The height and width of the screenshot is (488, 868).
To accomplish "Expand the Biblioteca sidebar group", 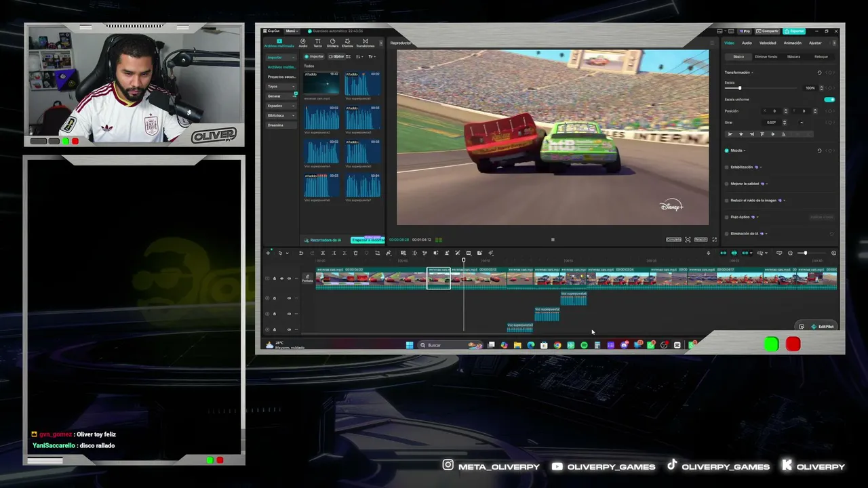I will click(x=281, y=115).
